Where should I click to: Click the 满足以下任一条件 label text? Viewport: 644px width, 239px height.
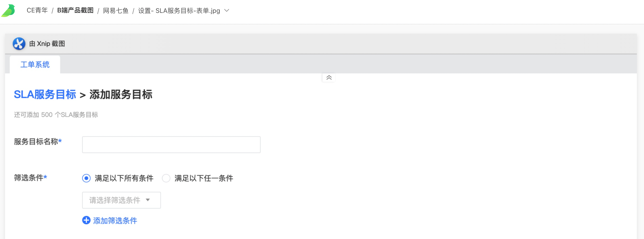click(204, 178)
